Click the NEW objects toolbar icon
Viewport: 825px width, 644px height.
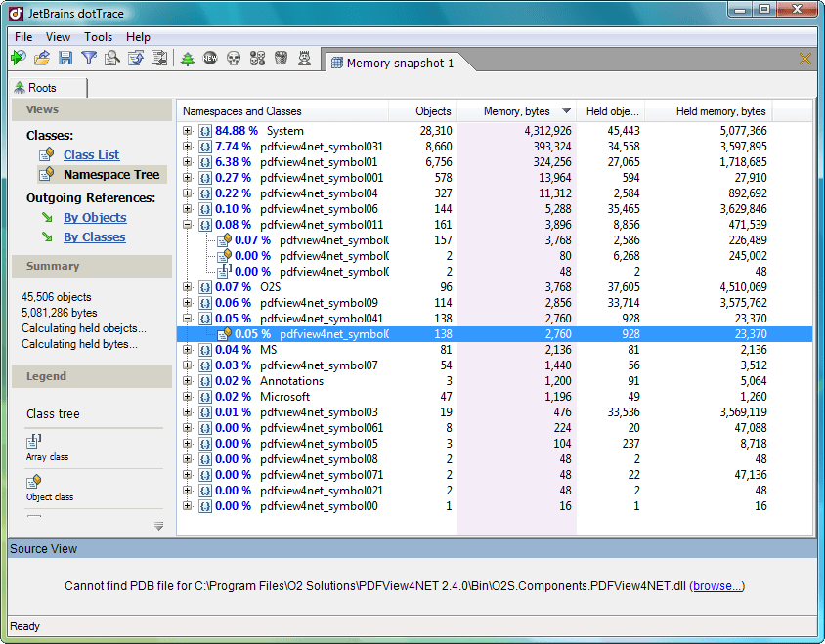click(x=210, y=59)
